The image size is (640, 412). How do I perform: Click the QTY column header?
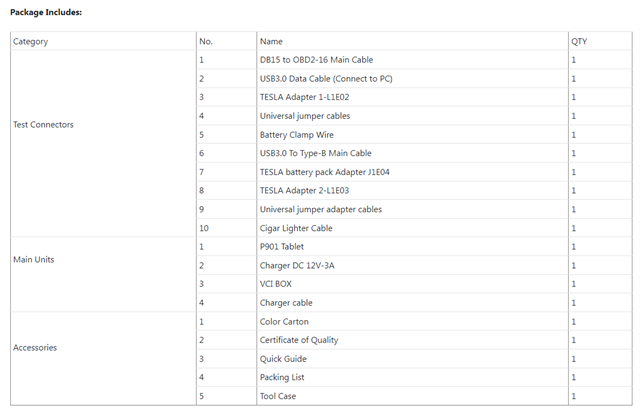600,41
